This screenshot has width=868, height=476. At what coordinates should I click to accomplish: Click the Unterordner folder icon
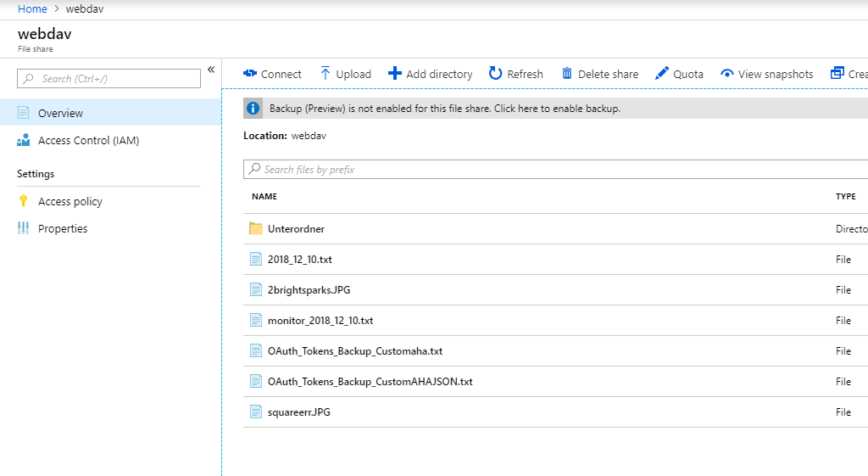tap(256, 228)
